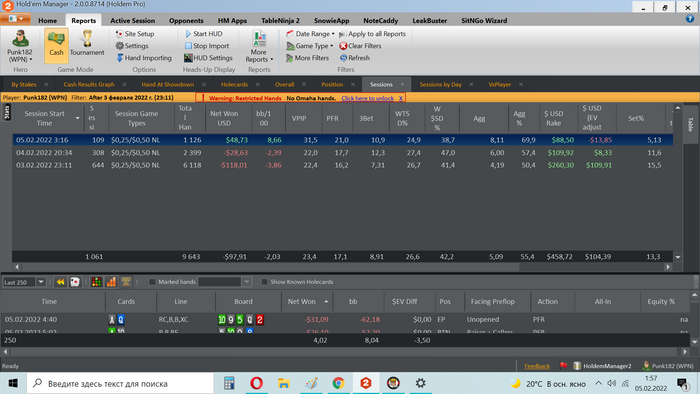
Task: Open the SnowieApp tab
Action: click(331, 21)
